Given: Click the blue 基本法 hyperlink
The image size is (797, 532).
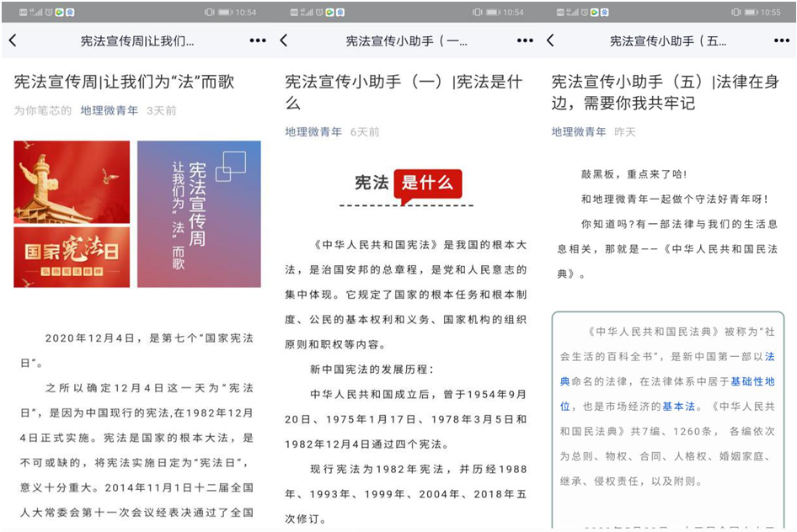Looking at the screenshot, I should (678, 406).
